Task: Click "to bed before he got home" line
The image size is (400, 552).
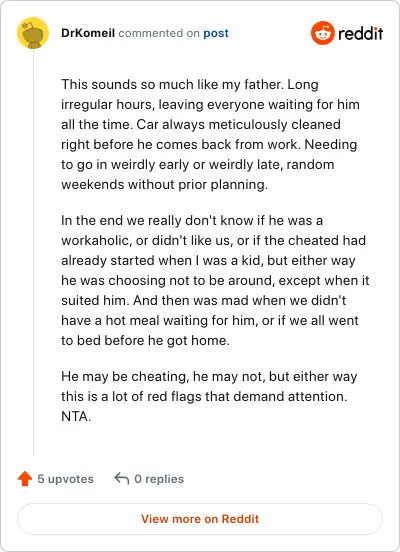Action: 145,340
